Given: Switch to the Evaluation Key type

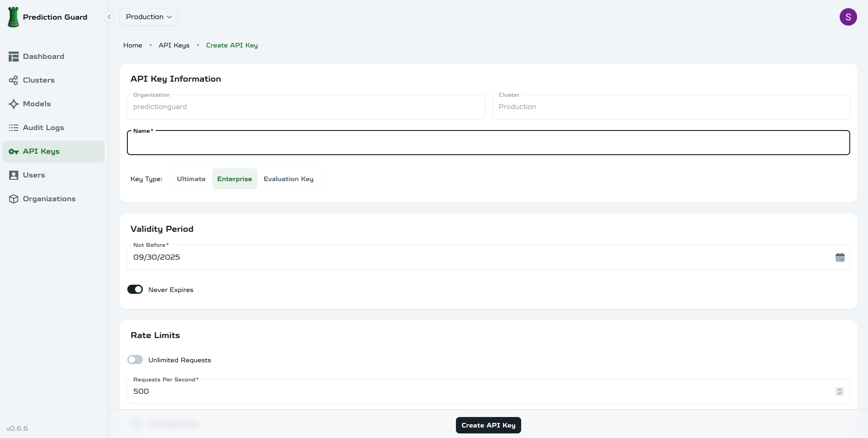Looking at the screenshot, I should coord(288,179).
